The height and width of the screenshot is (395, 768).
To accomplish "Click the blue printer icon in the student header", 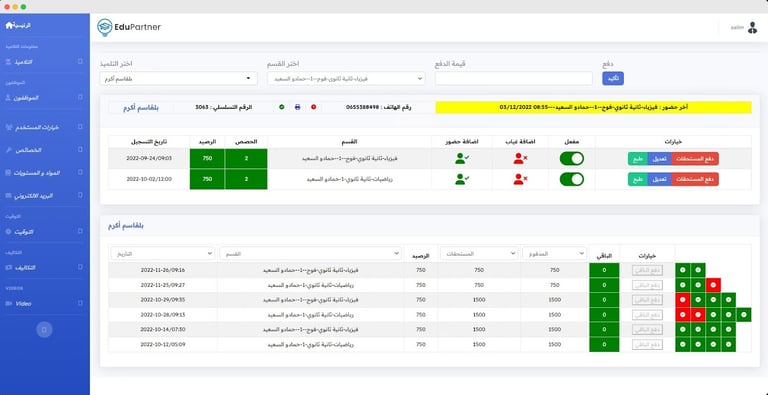I will [297, 107].
